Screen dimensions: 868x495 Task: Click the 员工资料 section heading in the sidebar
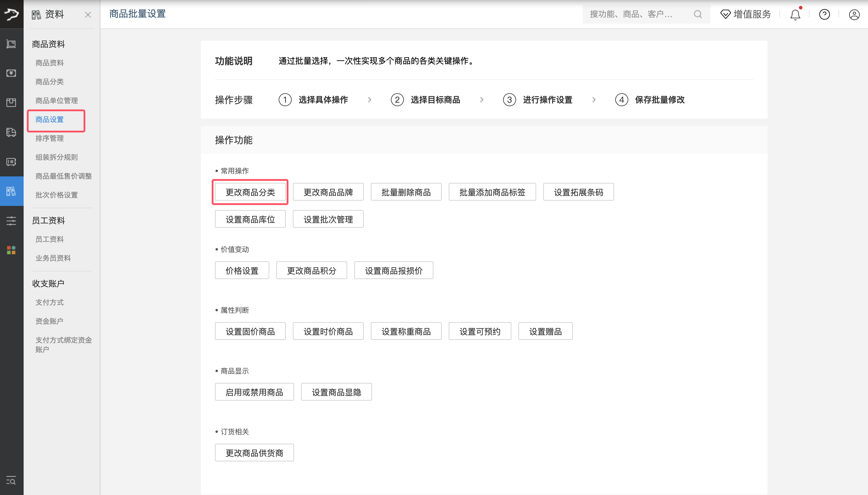point(48,221)
